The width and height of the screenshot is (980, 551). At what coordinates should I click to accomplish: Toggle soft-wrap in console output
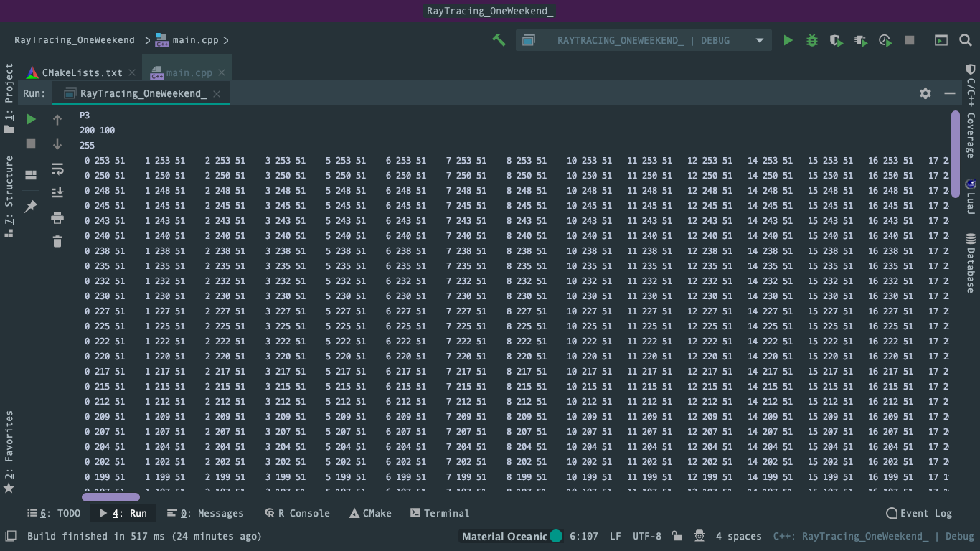[x=57, y=169]
